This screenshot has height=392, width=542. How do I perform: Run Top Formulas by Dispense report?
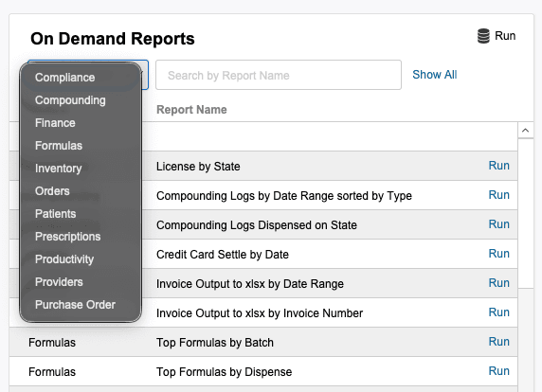pyautogui.click(x=498, y=371)
